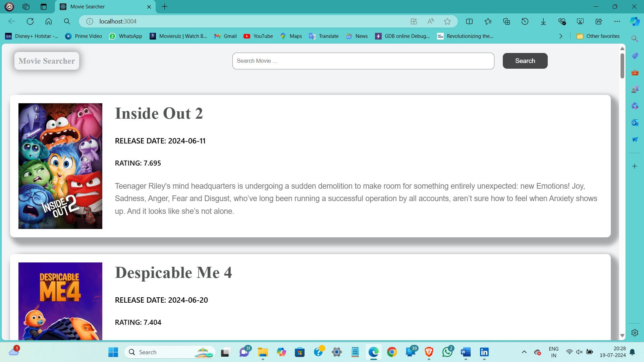Show hidden system tray icons chevron
Image resolution: width=644 pixels, height=362 pixels.
(524, 352)
